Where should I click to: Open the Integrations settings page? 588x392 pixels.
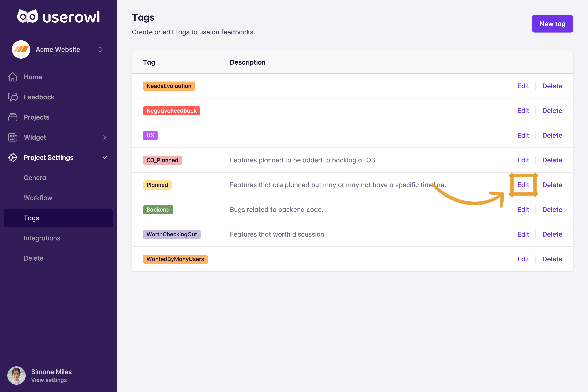[x=42, y=238]
